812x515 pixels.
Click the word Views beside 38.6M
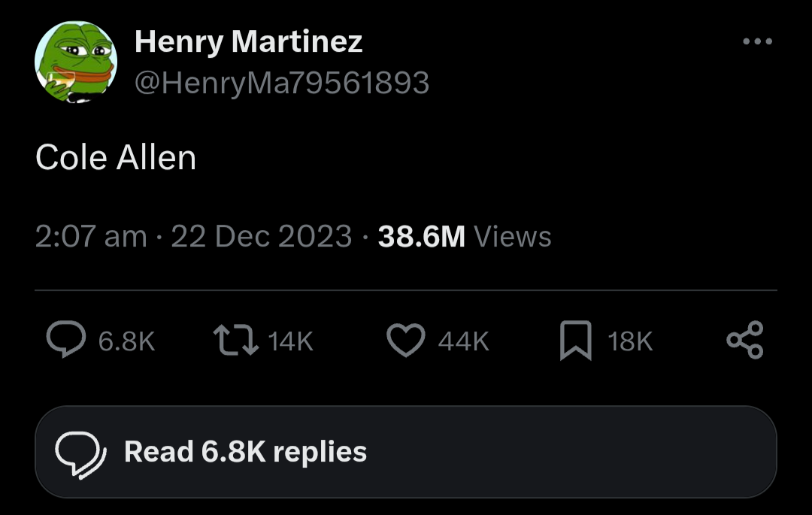[513, 237]
